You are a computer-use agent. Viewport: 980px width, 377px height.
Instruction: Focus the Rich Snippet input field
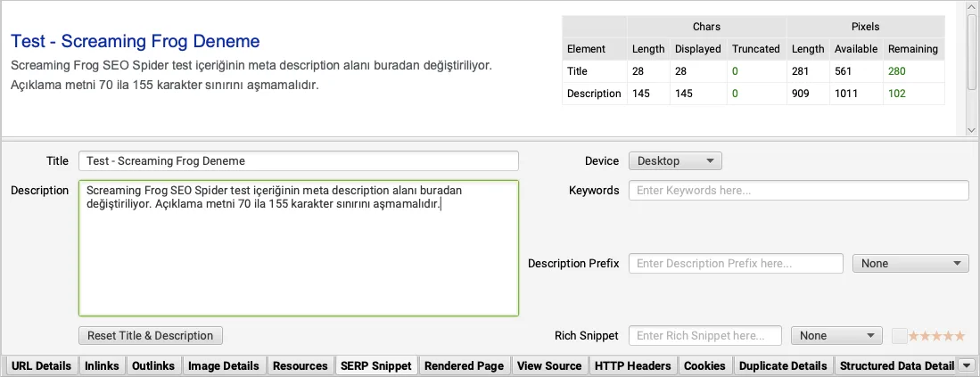[x=705, y=336]
